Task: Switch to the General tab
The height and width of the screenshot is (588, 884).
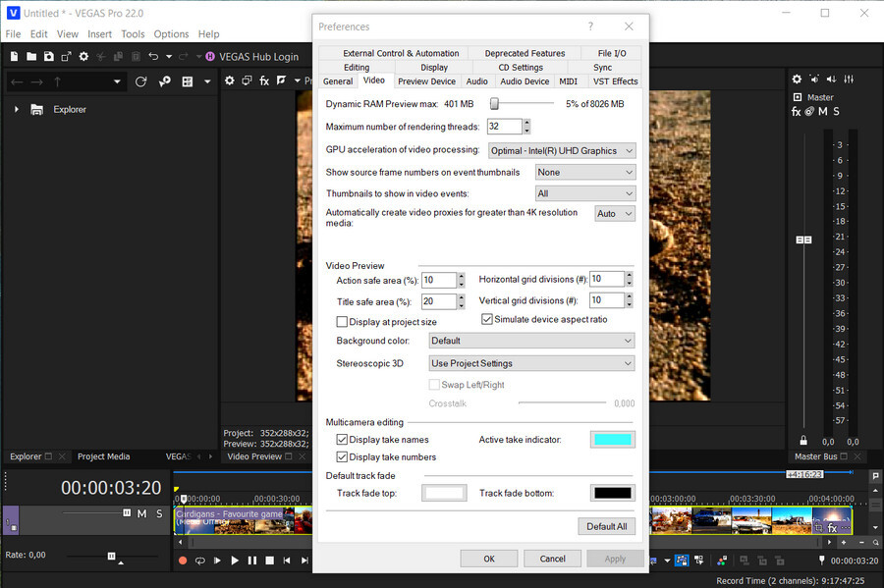Action: click(338, 81)
